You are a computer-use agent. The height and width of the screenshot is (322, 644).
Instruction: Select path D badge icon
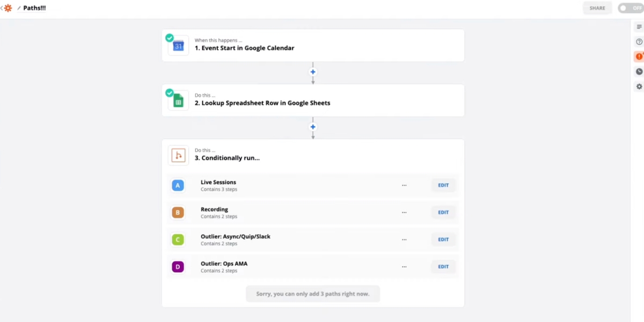point(178,267)
